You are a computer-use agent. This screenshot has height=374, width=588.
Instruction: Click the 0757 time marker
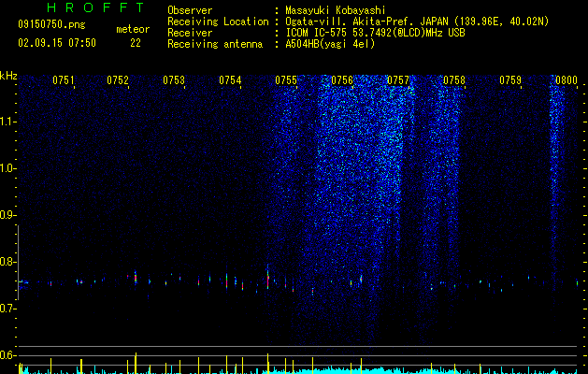[x=398, y=80]
